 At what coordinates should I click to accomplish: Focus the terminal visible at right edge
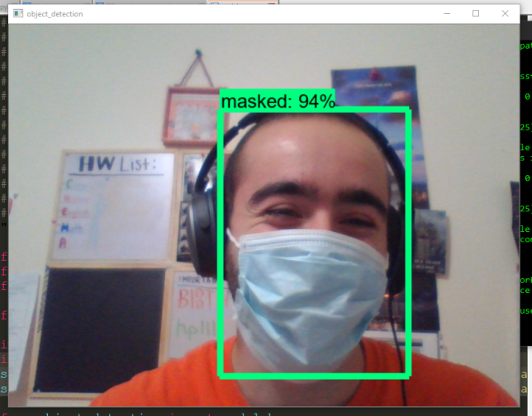click(525, 206)
